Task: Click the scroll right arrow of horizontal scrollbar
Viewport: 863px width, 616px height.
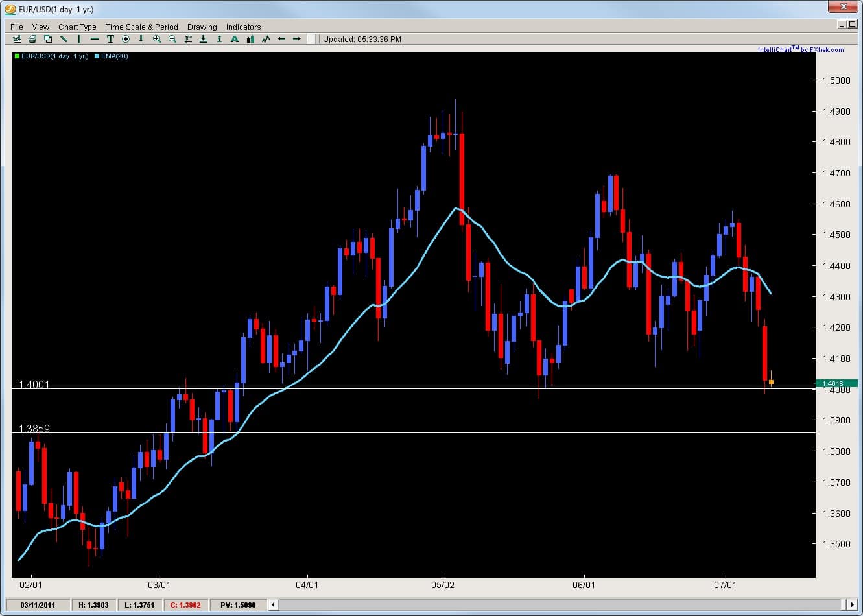Action: click(853, 604)
